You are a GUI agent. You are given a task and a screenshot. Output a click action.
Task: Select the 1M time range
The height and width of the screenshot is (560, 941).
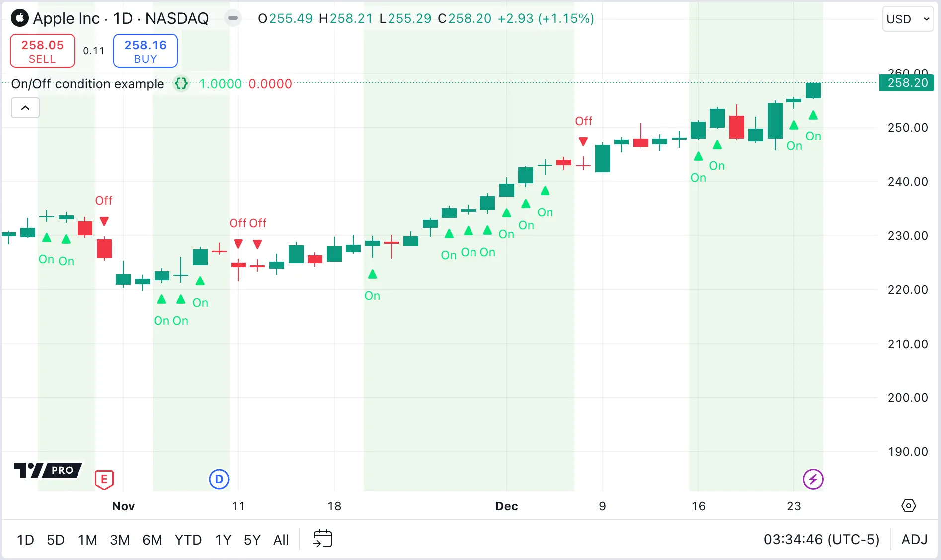click(x=87, y=540)
